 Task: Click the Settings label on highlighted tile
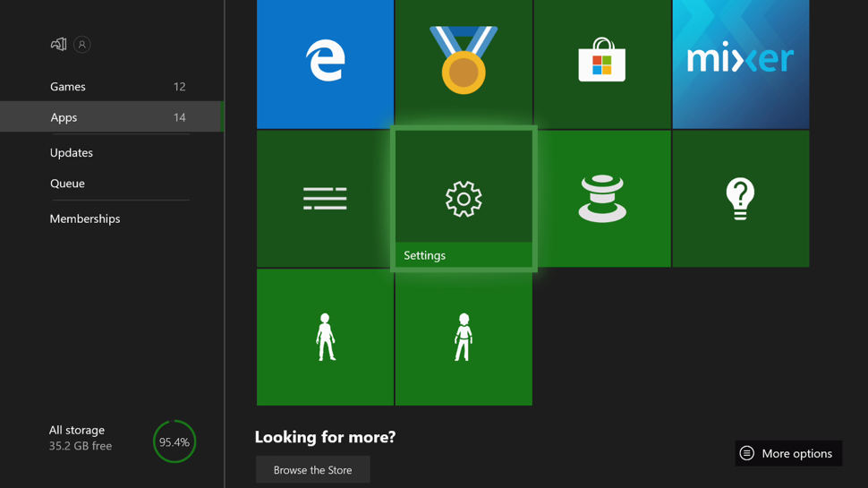tap(424, 255)
